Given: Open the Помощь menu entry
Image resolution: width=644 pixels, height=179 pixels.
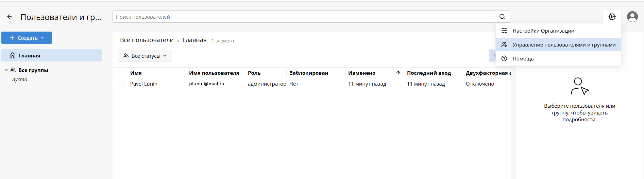Looking at the screenshot, I should 558,58.
